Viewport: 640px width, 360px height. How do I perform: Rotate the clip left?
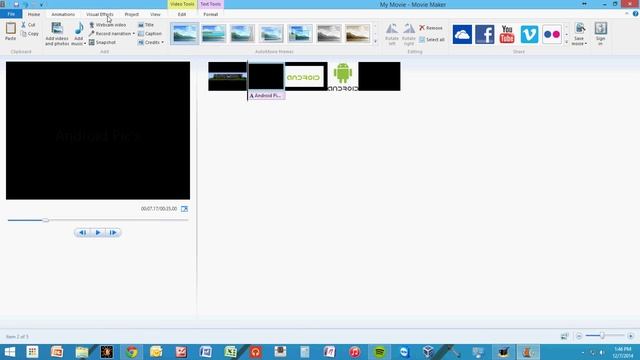pos(392,34)
